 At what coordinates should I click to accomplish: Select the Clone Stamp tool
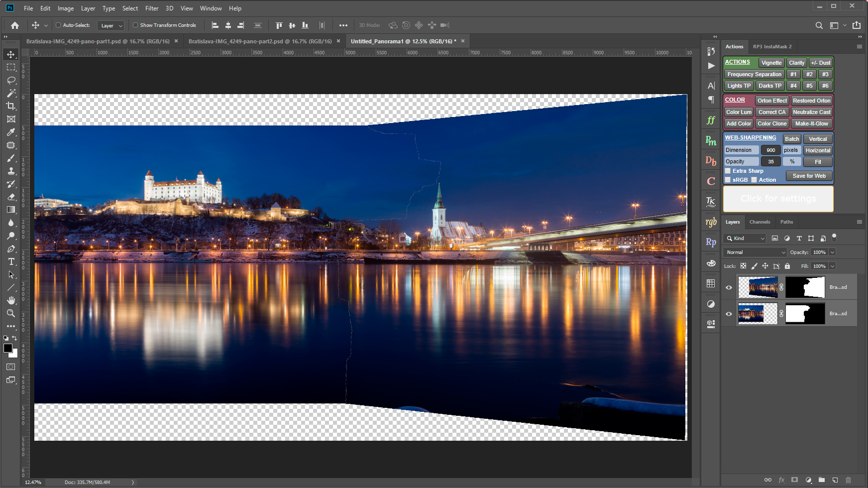click(11, 171)
